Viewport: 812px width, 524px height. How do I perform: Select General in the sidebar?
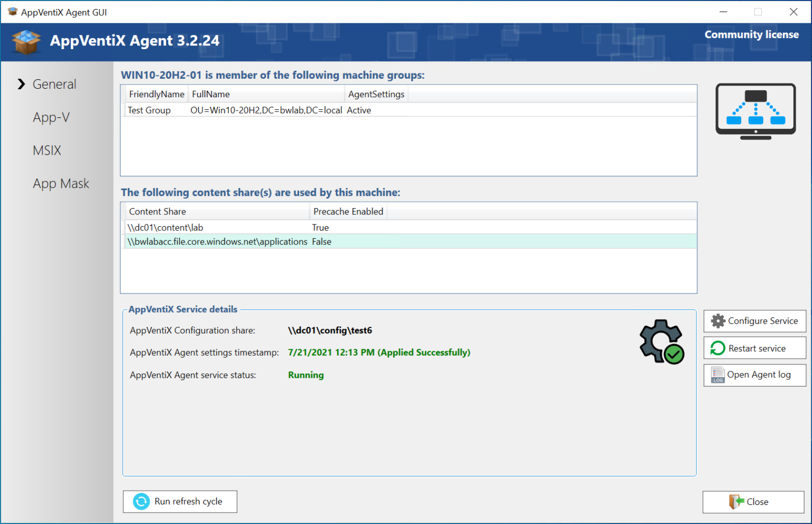pos(54,84)
